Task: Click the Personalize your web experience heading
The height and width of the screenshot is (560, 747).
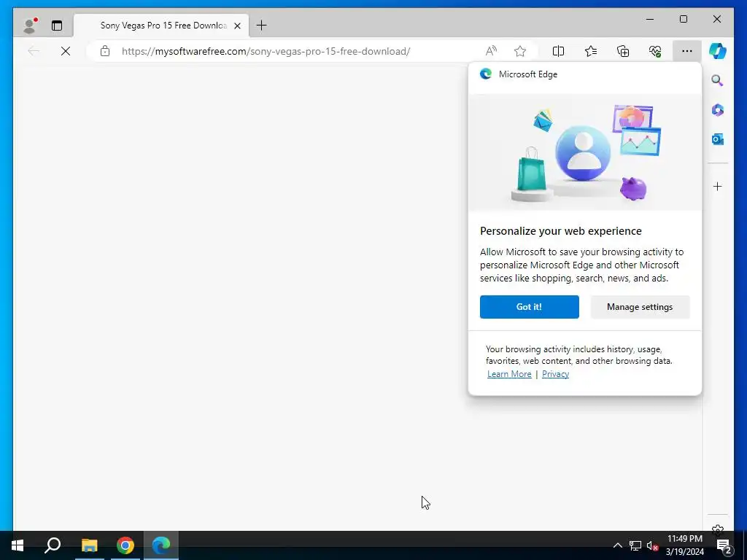Action: click(561, 231)
